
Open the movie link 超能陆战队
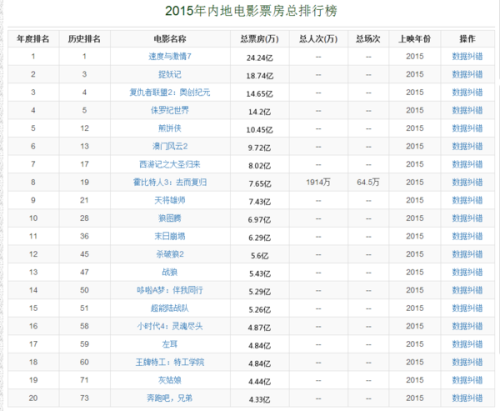point(170,308)
